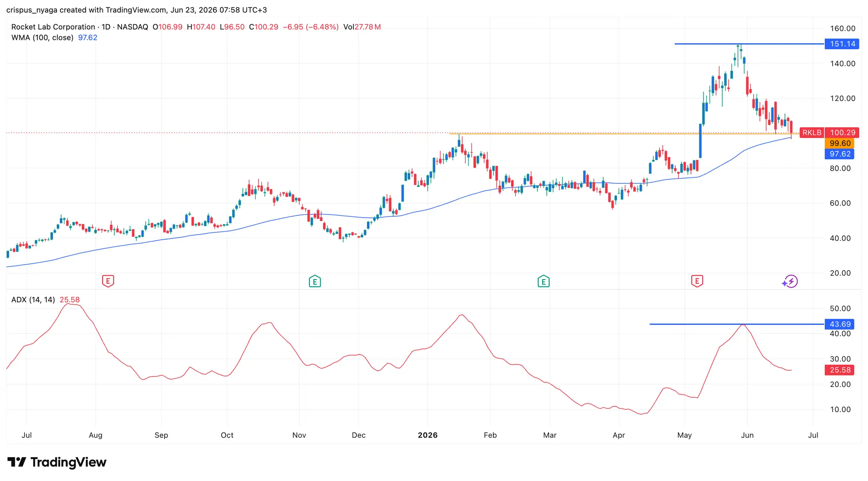
Task: Click the purple lightning event icon
Action: pyautogui.click(x=790, y=281)
